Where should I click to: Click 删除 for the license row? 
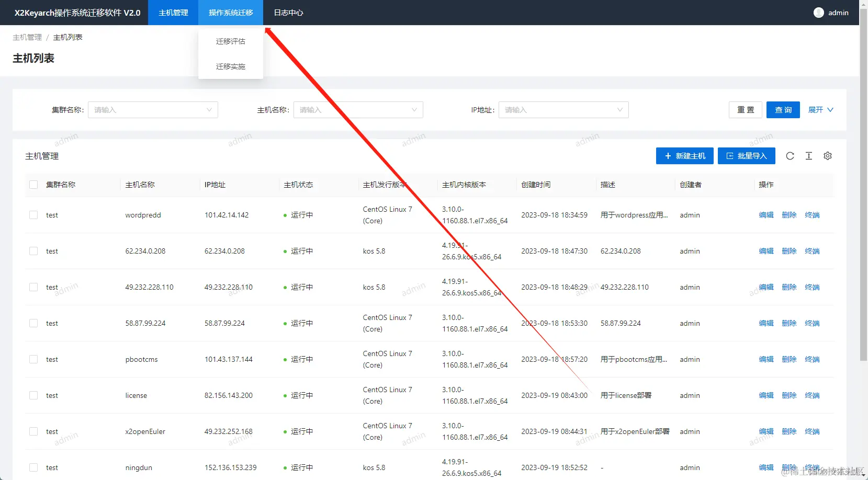click(x=789, y=395)
